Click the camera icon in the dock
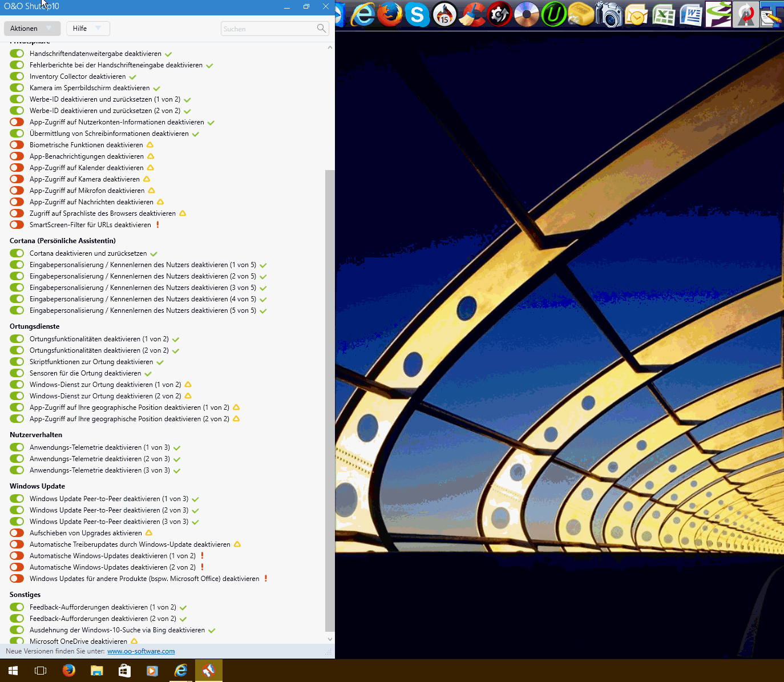This screenshot has height=682, width=784. pyautogui.click(x=608, y=15)
